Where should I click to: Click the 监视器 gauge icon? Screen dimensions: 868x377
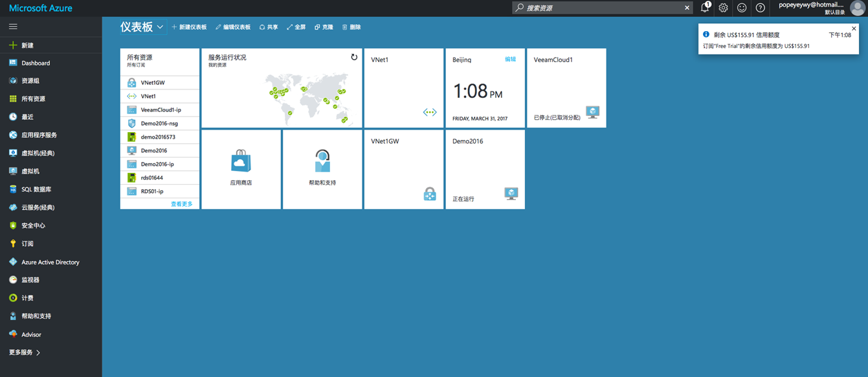click(13, 280)
